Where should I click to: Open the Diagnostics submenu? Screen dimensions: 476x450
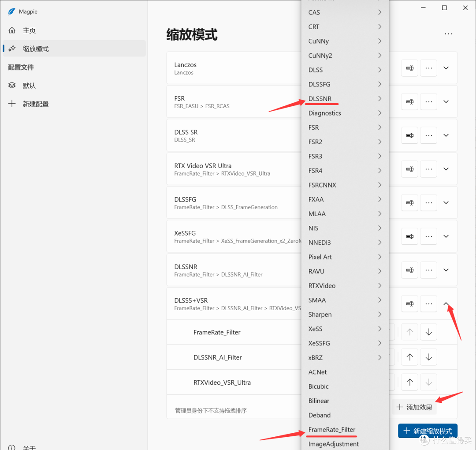[x=345, y=113]
